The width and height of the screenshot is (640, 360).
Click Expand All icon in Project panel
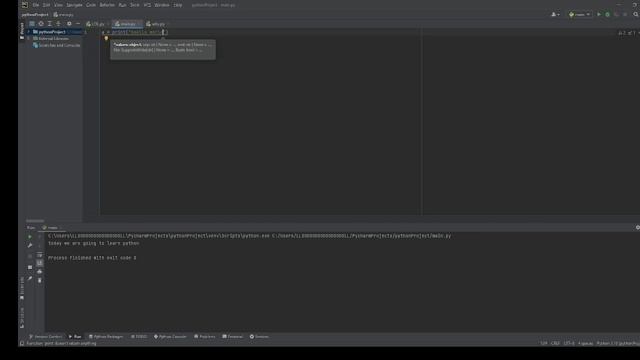coord(50,24)
